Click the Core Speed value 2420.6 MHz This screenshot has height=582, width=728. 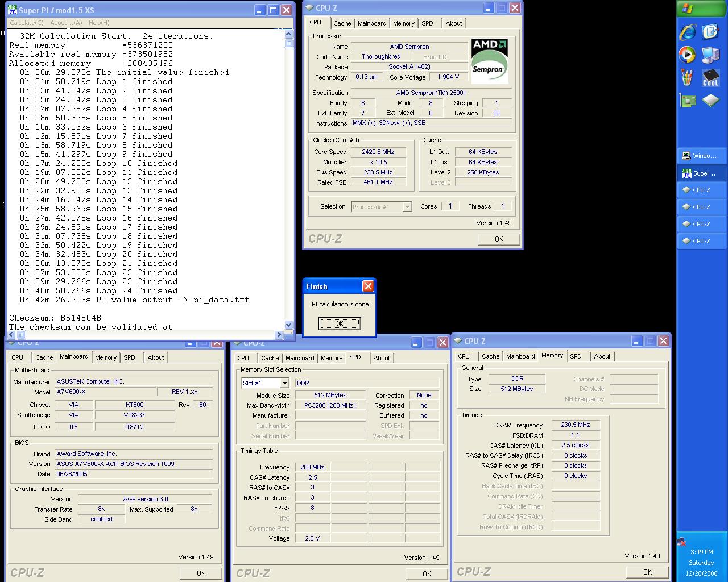click(378, 152)
